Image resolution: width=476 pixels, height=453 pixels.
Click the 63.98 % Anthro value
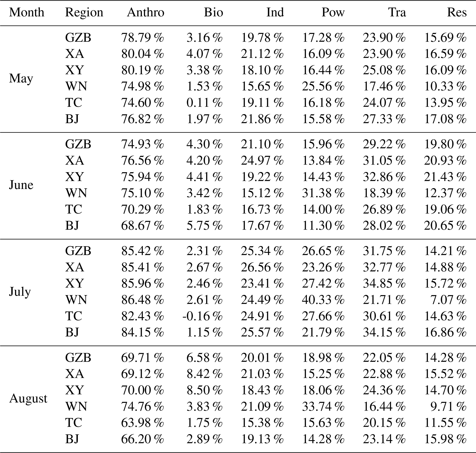point(142,423)
